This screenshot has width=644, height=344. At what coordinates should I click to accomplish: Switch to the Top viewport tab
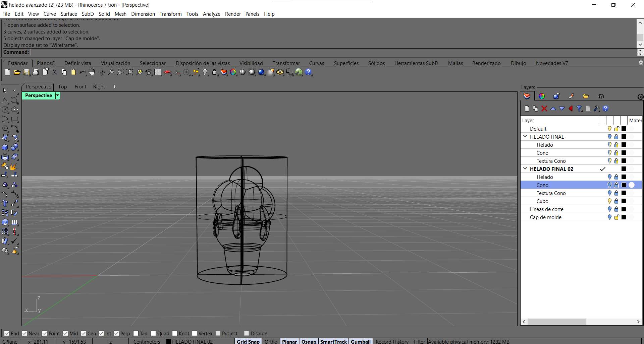click(x=62, y=86)
